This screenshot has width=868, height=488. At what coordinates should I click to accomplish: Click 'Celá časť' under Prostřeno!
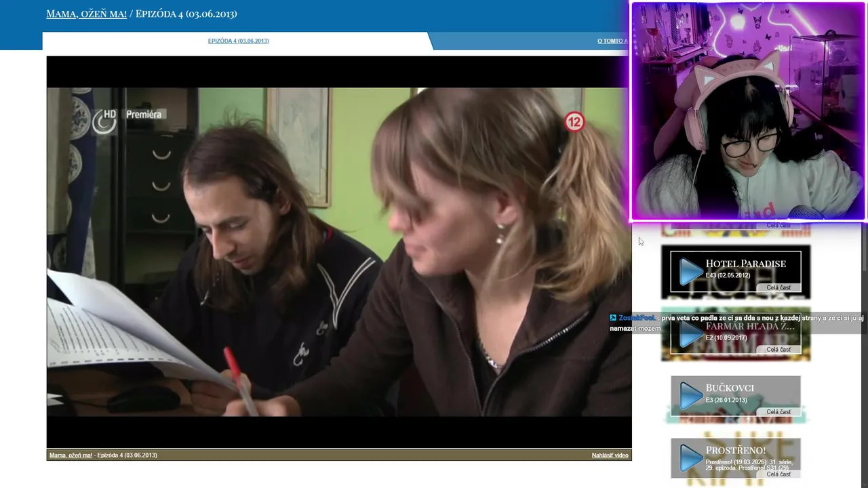(778, 474)
